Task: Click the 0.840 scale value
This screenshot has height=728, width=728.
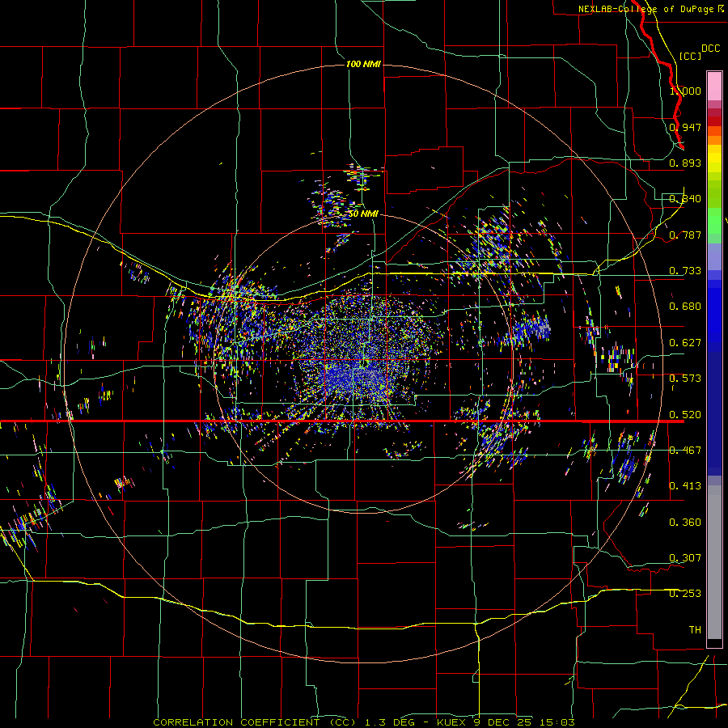Action: [x=685, y=199]
